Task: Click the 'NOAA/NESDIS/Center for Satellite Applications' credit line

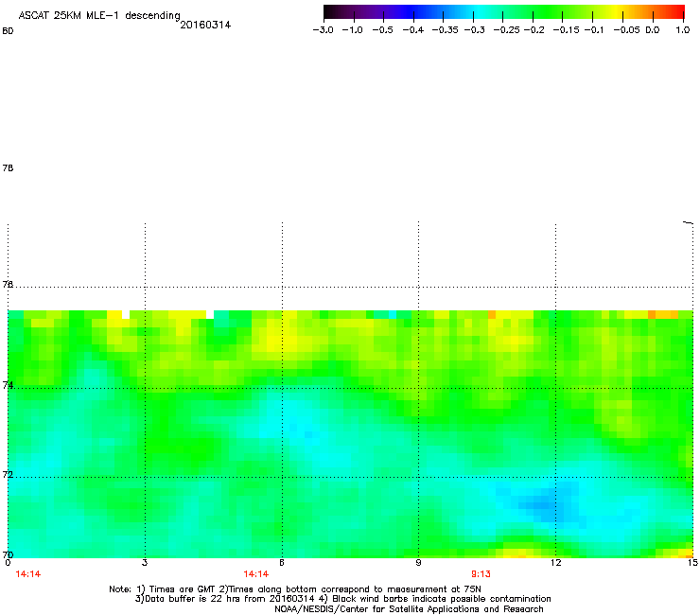Action: (409, 609)
